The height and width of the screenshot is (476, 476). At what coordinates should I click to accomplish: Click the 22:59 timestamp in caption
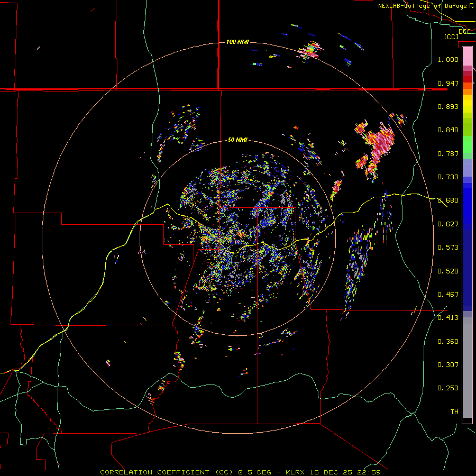tap(369, 472)
